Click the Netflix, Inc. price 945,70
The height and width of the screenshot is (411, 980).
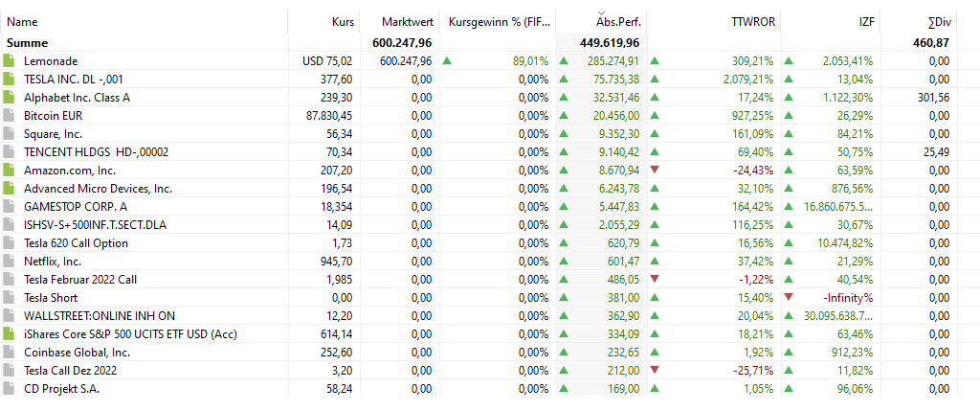pyautogui.click(x=338, y=262)
